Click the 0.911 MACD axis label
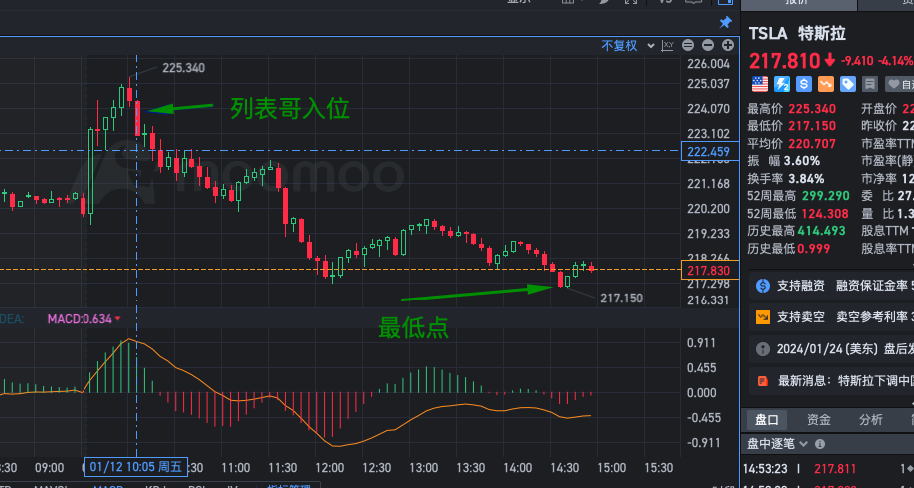This screenshot has height=488, width=914. pyautogui.click(x=702, y=343)
